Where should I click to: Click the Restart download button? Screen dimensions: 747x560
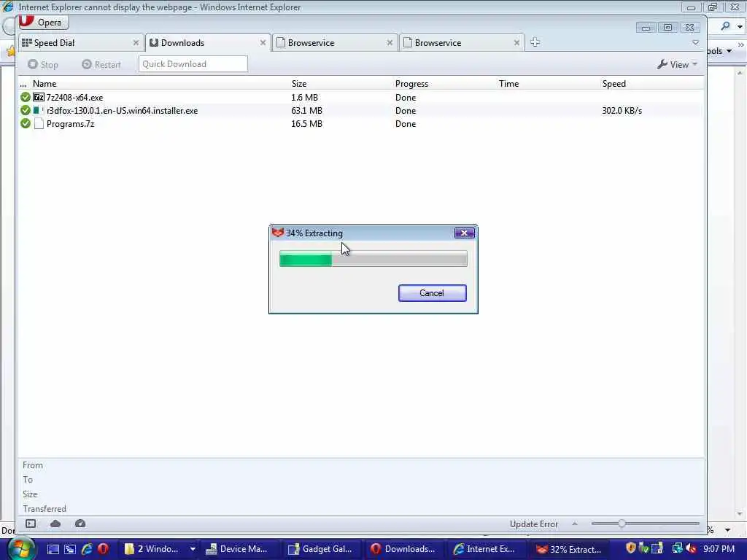tap(101, 64)
